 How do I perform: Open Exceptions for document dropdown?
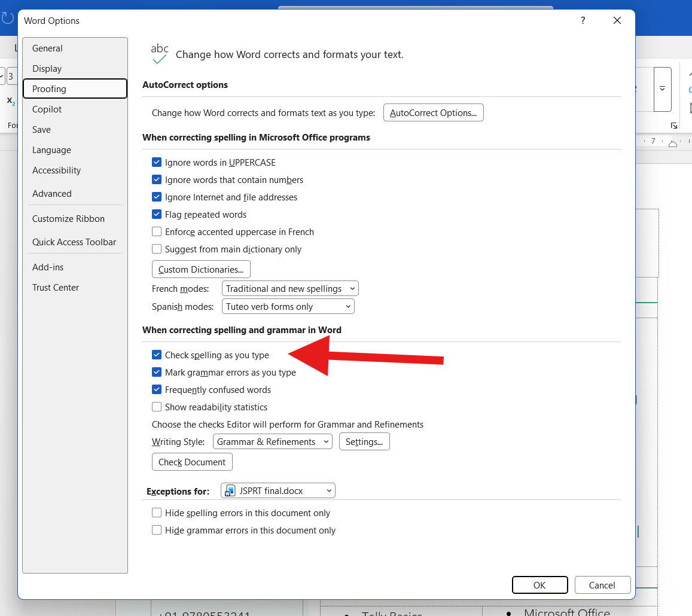click(278, 490)
